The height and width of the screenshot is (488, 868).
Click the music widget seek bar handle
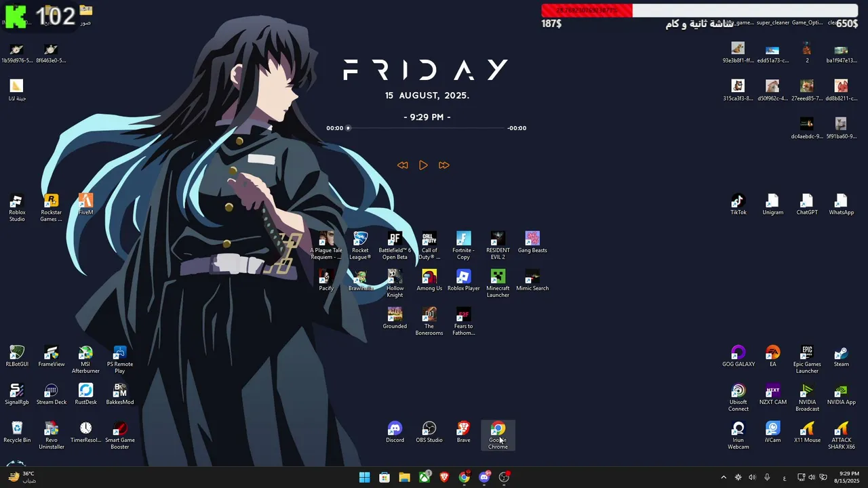coord(349,128)
